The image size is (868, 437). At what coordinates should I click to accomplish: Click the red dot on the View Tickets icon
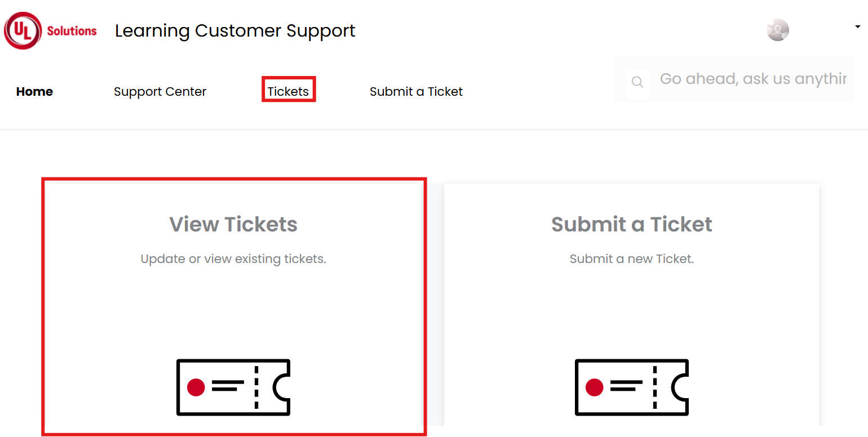point(196,387)
